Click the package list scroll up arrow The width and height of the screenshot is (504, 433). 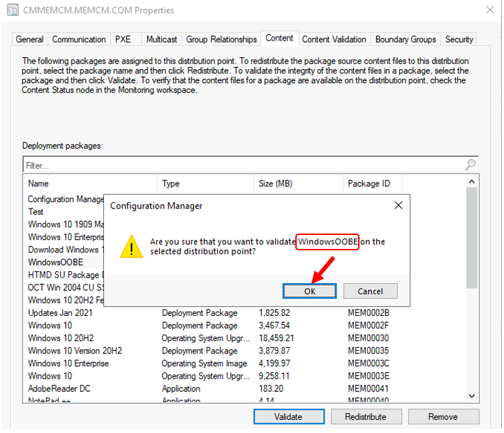point(471,182)
